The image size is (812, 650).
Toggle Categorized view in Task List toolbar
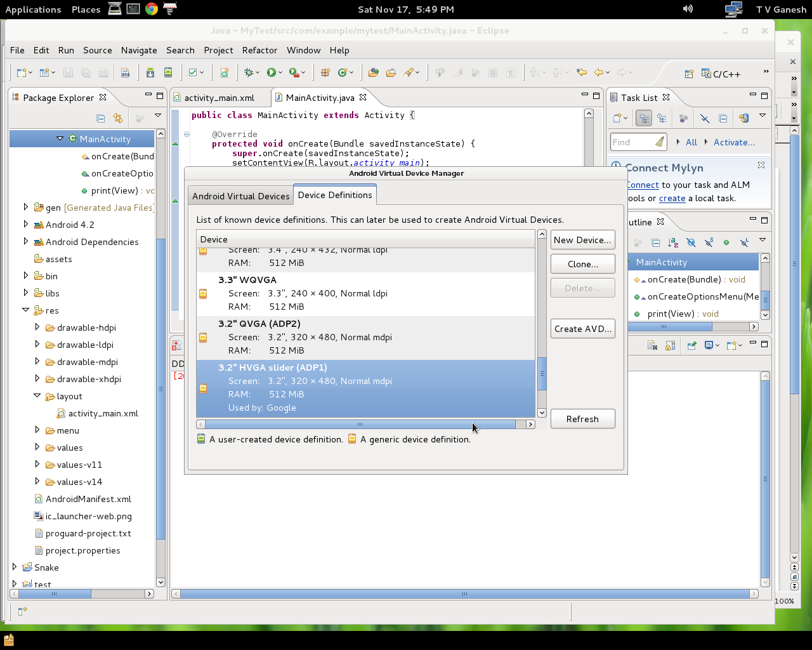(644, 118)
